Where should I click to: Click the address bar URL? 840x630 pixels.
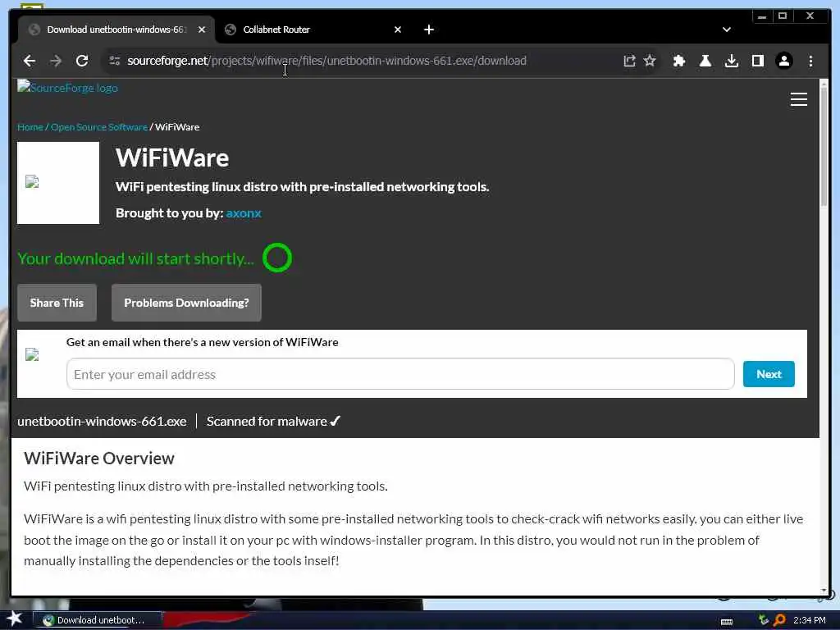pos(326,61)
